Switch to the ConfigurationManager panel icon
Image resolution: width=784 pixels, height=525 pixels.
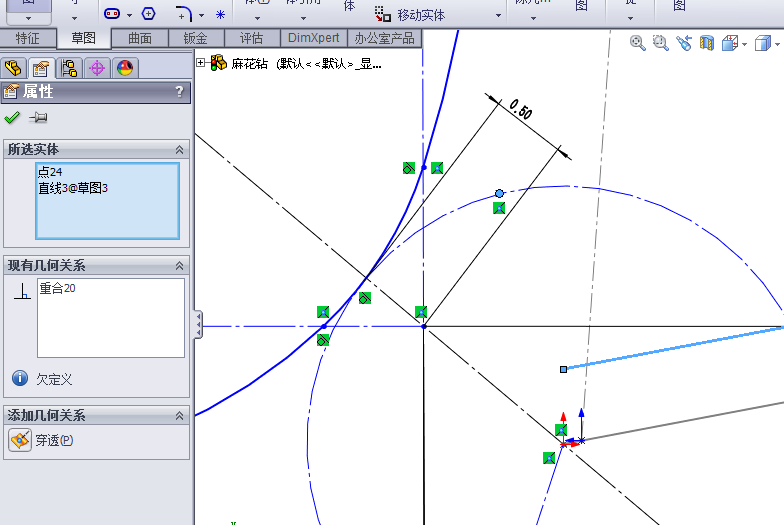tap(69, 68)
